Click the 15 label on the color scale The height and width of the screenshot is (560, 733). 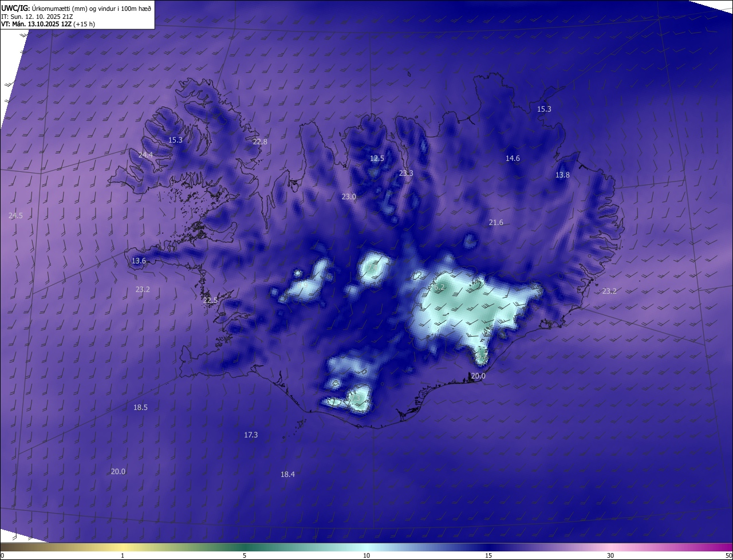(x=488, y=556)
